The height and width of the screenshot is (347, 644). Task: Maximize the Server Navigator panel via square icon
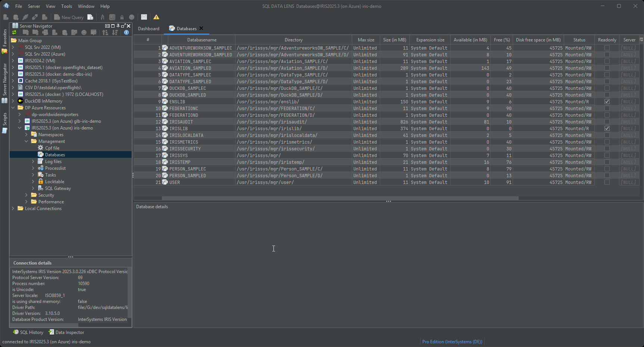tap(113, 26)
